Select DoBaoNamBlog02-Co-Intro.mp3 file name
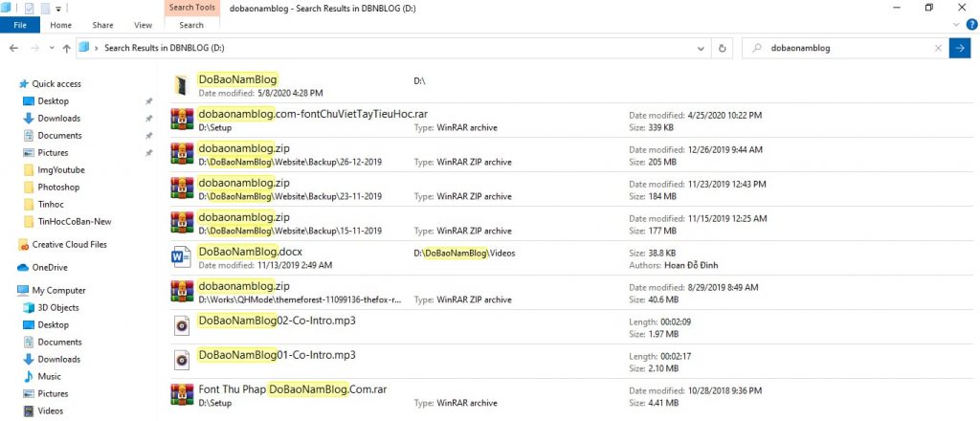 coord(277,321)
